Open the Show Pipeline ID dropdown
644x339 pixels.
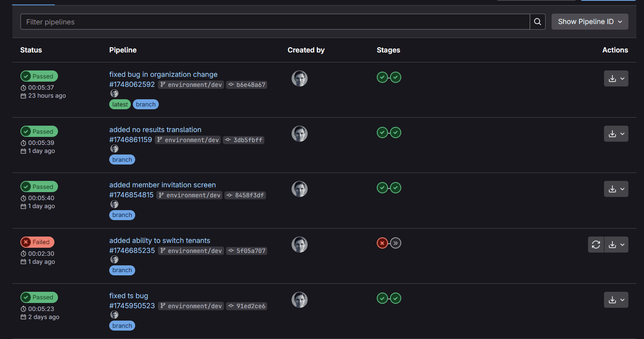tap(590, 21)
